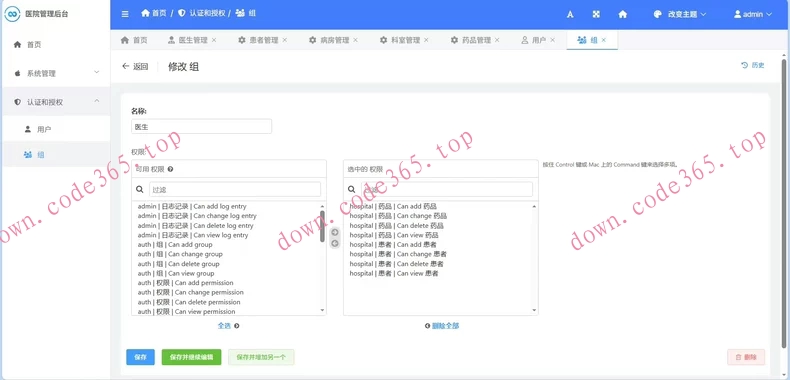Open the font size icon in header
Viewport: 790px width, 380px height.
coord(570,15)
